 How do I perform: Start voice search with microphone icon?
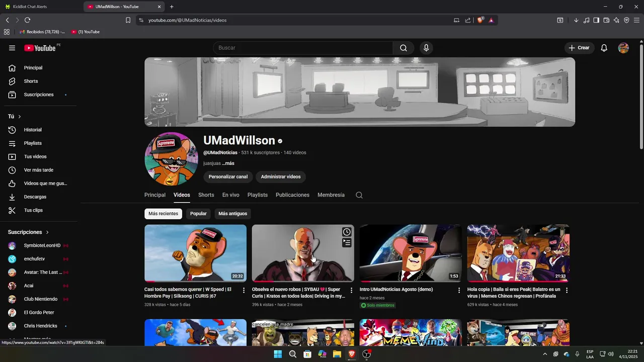pos(426,48)
